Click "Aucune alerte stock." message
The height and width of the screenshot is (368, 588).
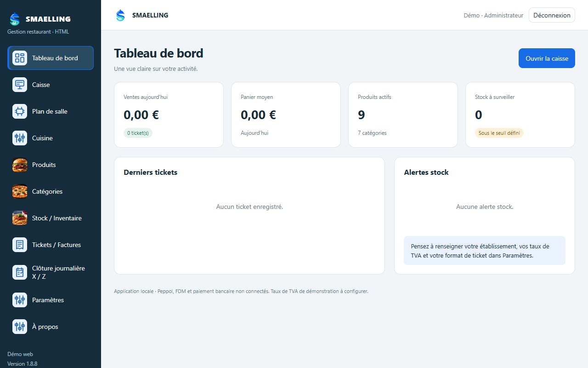coord(485,207)
